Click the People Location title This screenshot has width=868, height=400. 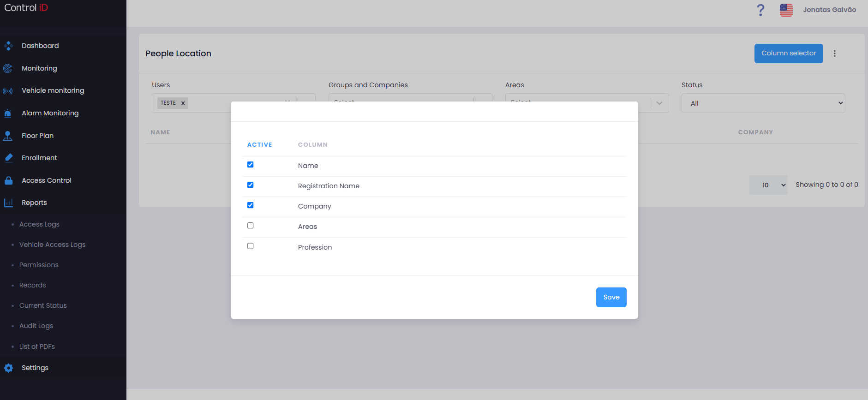tap(178, 54)
